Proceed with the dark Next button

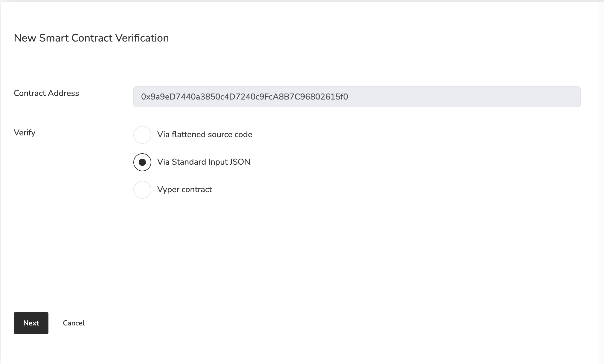31,323
